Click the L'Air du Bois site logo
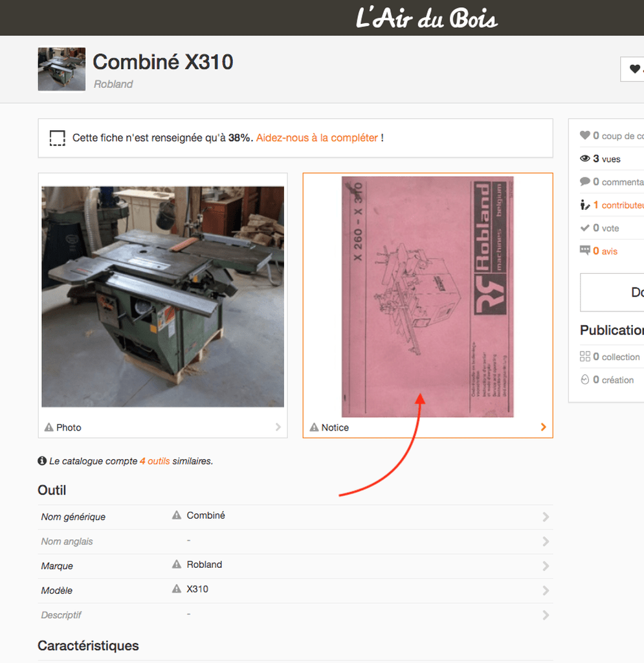This screenshot has width=644, height=663. [x=427, y=19]
